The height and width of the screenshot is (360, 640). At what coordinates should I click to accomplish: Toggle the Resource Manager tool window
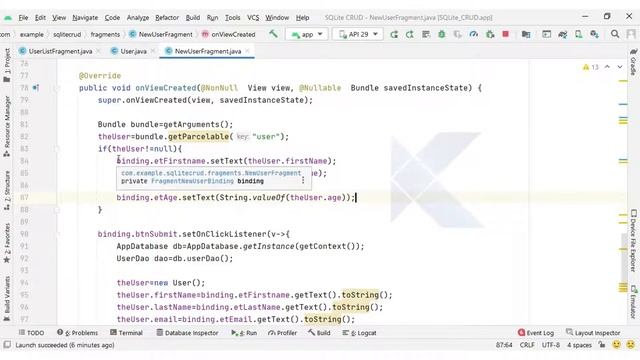click(7, 127)
